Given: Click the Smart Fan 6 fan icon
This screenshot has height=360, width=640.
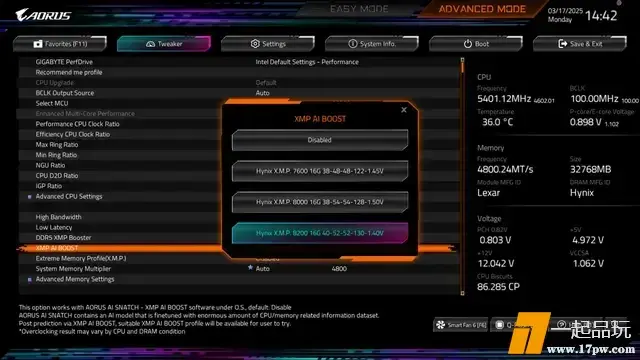Looking at the screenshot, I should click(x=440, y=325).
